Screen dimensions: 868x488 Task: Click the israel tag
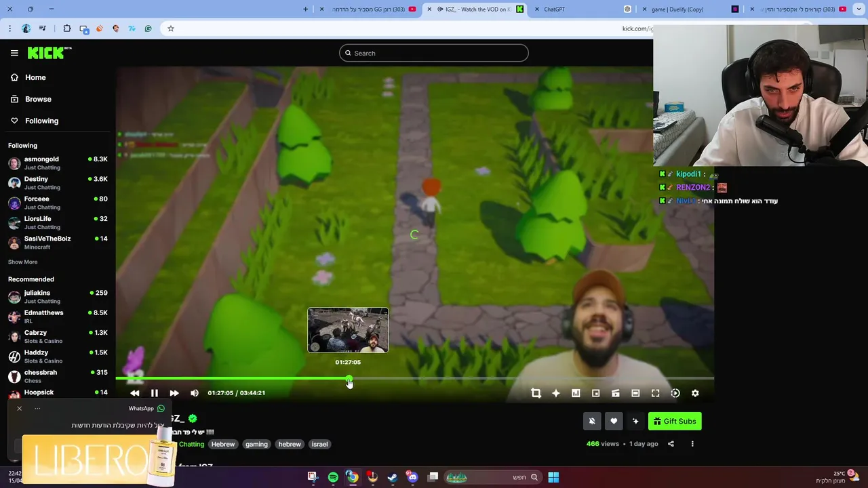tap(319, 445)
